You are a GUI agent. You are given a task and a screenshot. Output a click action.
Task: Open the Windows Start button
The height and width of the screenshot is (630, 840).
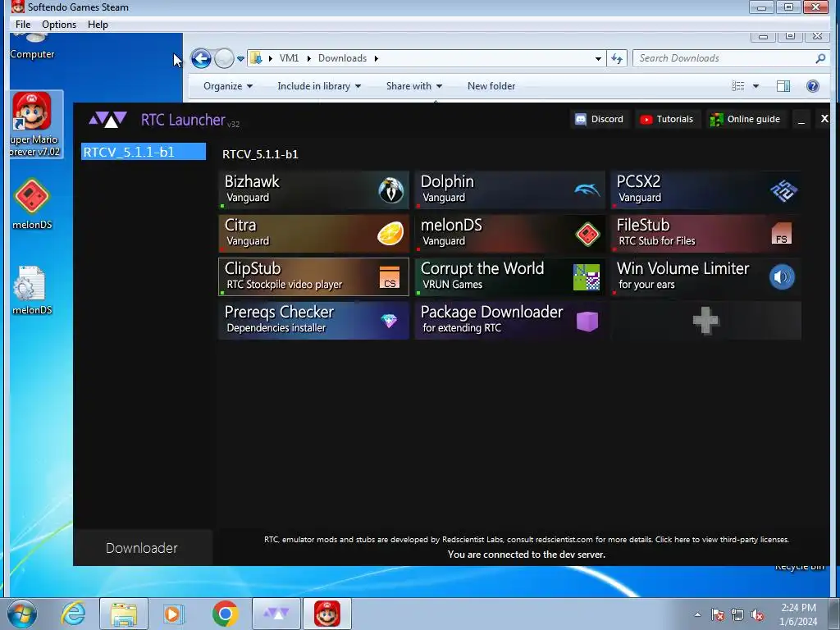coord(22,614)
